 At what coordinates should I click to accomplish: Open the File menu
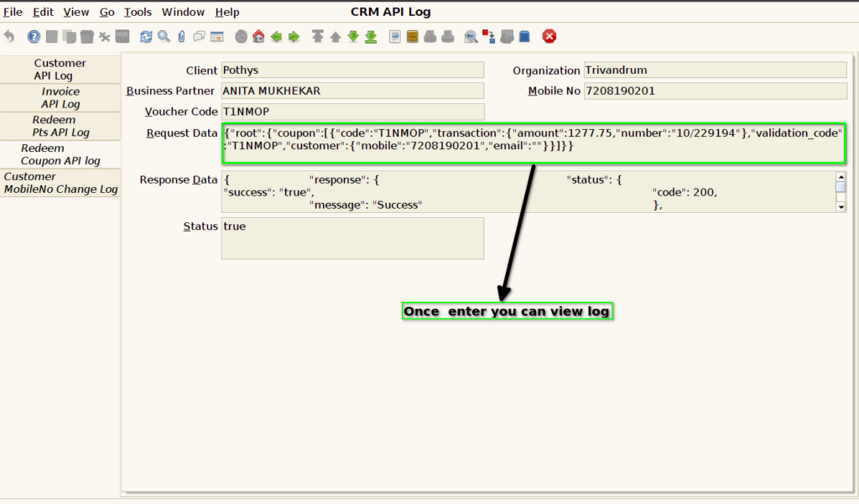pos(13,12)
